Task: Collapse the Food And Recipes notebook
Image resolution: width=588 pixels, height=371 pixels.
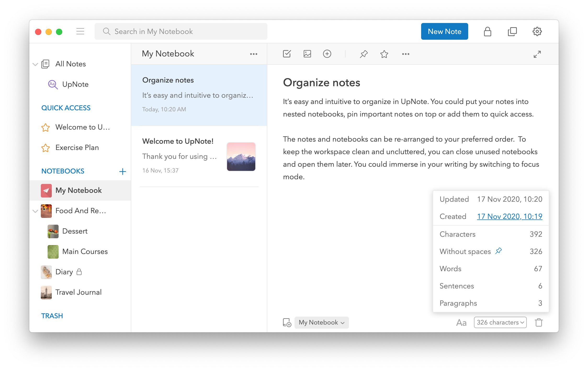Action: tap(35, 211)
